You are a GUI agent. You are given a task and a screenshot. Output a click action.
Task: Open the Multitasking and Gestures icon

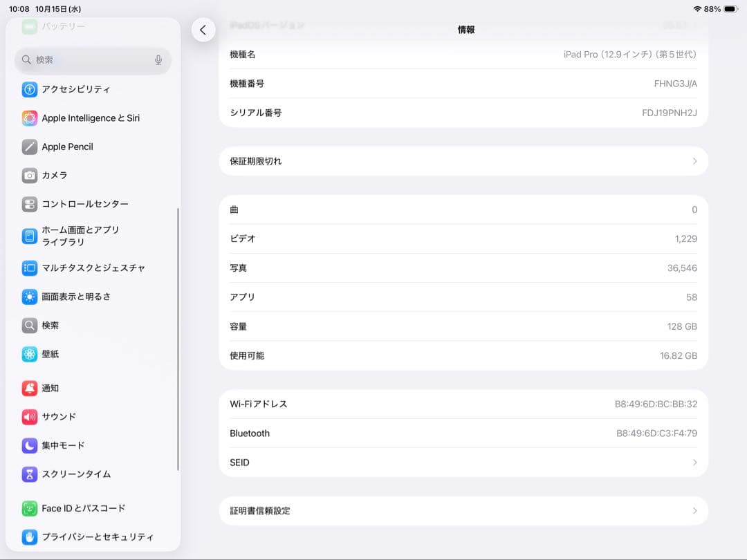(28, 268)
